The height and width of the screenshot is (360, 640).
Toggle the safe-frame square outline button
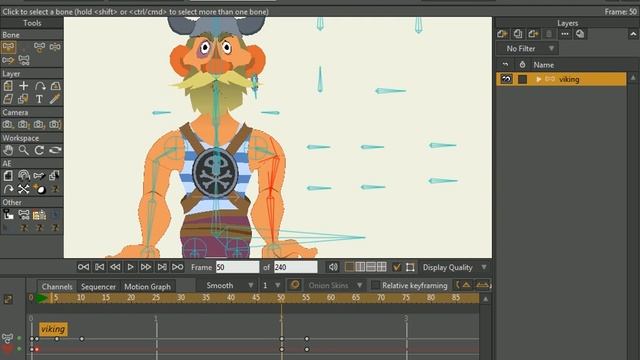410,267
